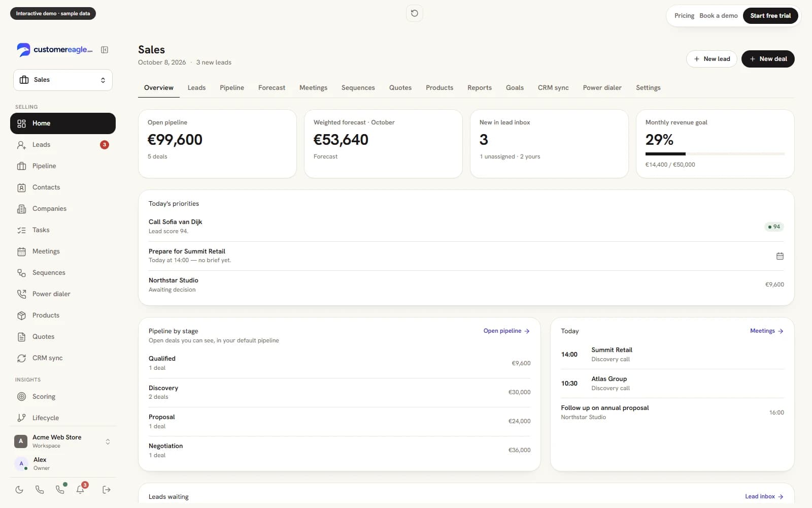Open CRM sync in the sidebar
The image size is (812, 508).
tap(63, 358)
